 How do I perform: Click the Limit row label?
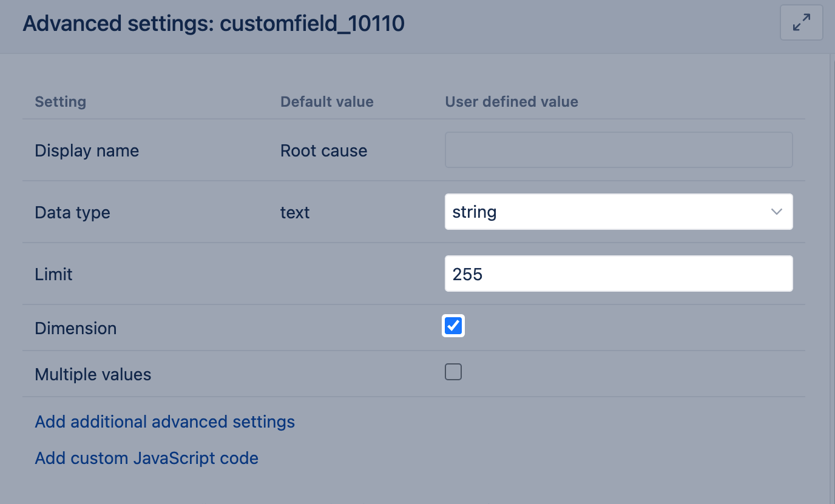tap(53, 275)
